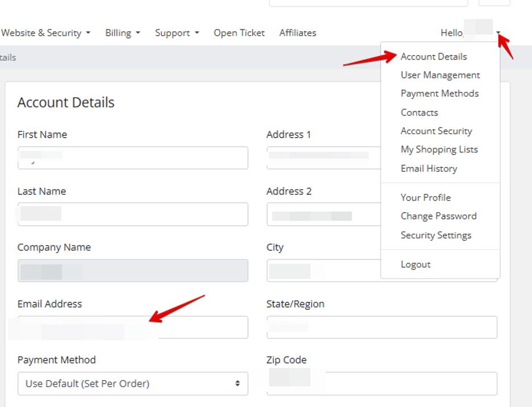Go to Contacts in user menu
The height and width of the screenshot is (407, 532).
pyautogui.click(x=419, y=113)
